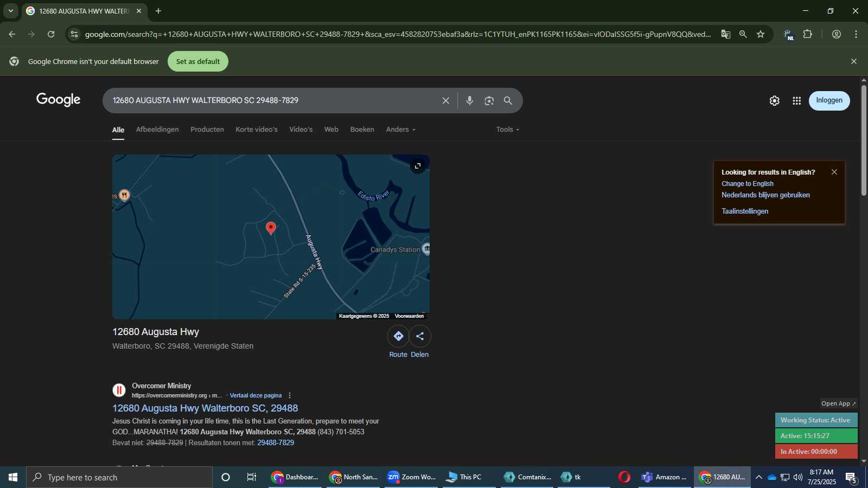The height and width of the screenshot is (488, 868).
Task: Dismiss the default browser notification bar
Action: 854,61
